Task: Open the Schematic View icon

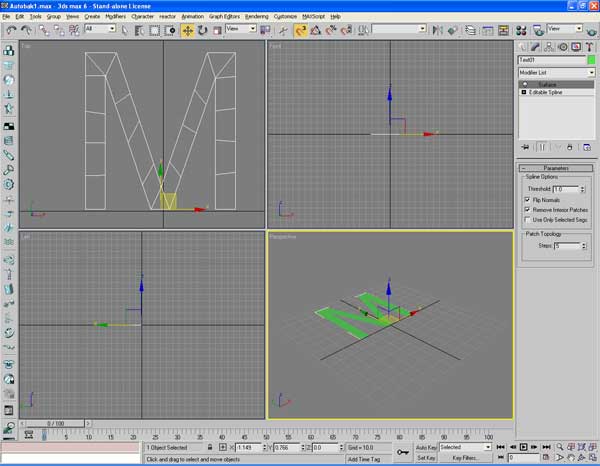Action: 503,30
